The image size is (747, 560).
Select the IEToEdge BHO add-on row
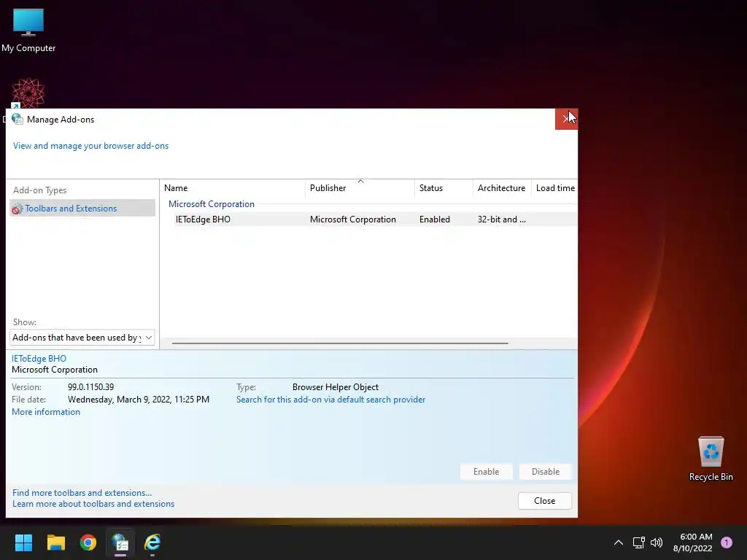click(x=368, y=219)
